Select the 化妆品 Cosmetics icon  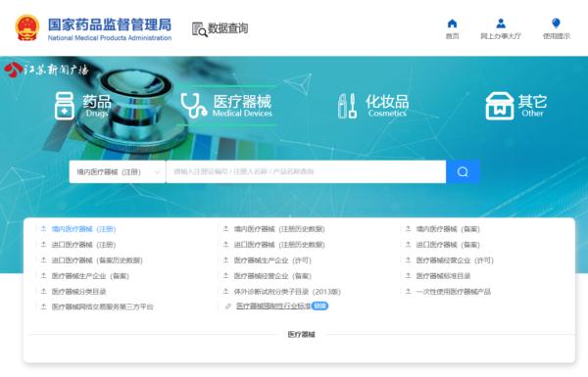coord(347,106)
